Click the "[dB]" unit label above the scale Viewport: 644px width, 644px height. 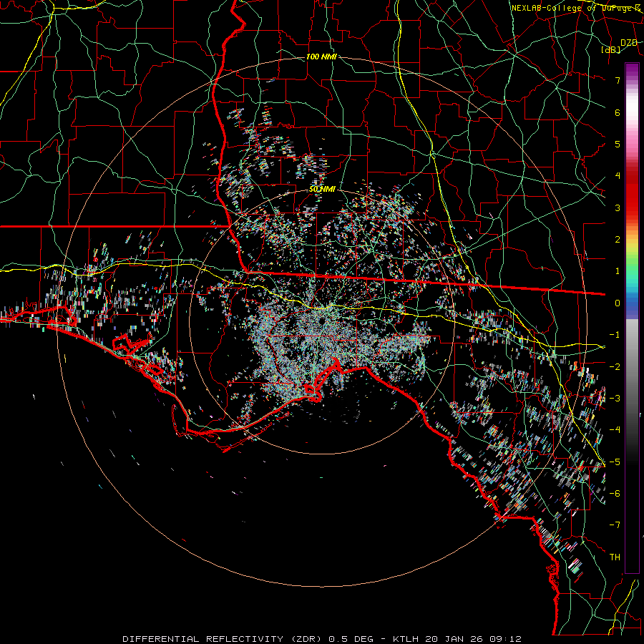point(611,49)
